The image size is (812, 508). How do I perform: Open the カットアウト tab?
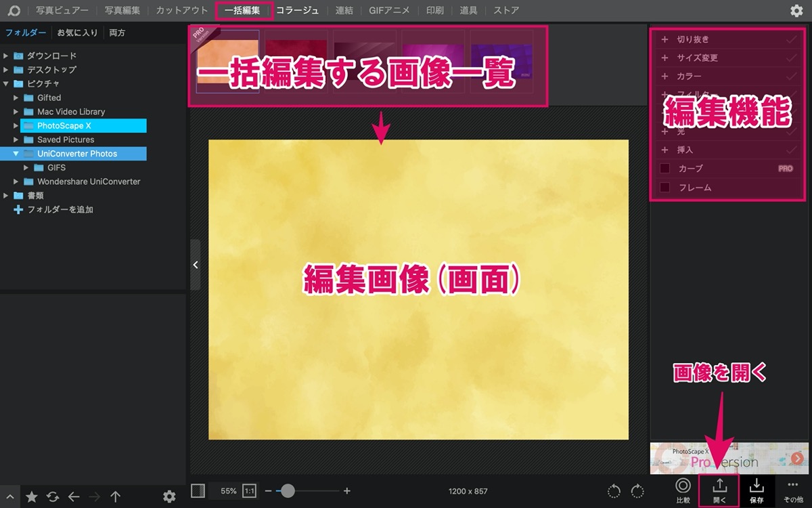[x=182, y=10]
